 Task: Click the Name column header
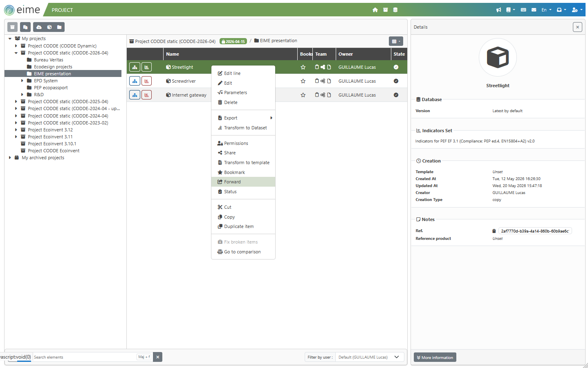point(230,54)
